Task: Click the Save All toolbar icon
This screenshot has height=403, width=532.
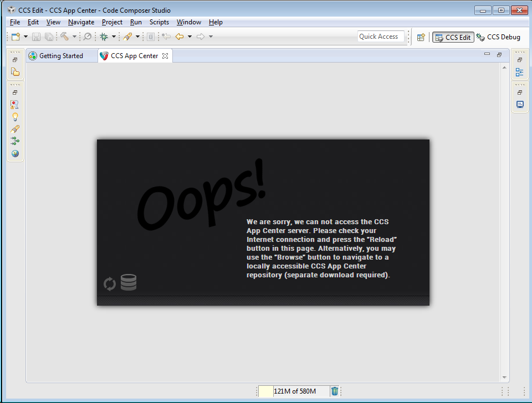Action: pyautogui.click(x=49, y=37)
